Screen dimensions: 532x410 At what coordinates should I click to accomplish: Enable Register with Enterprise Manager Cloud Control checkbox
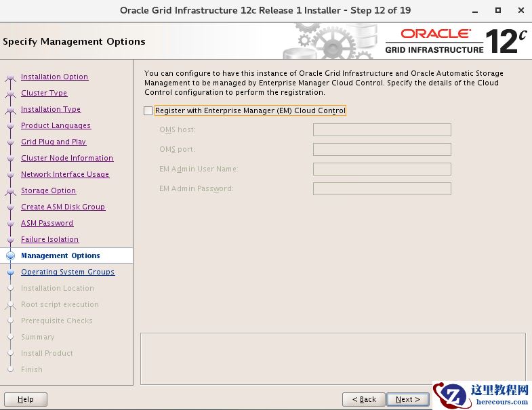coord(148,110)
